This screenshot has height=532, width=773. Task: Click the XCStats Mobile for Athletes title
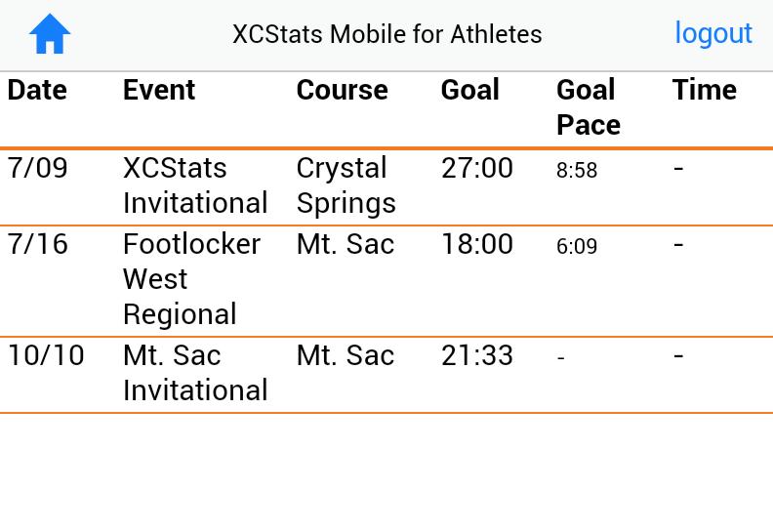pos(386,34)
